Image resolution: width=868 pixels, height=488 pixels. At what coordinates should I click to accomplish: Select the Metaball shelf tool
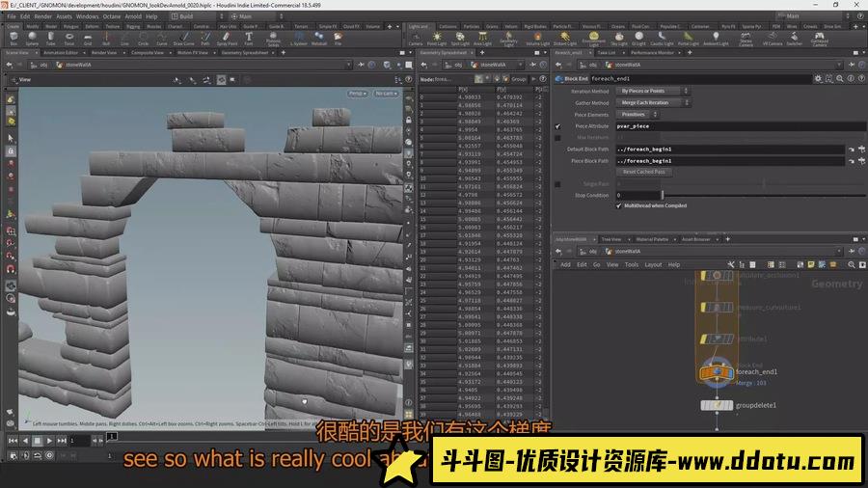click(319, 39)
